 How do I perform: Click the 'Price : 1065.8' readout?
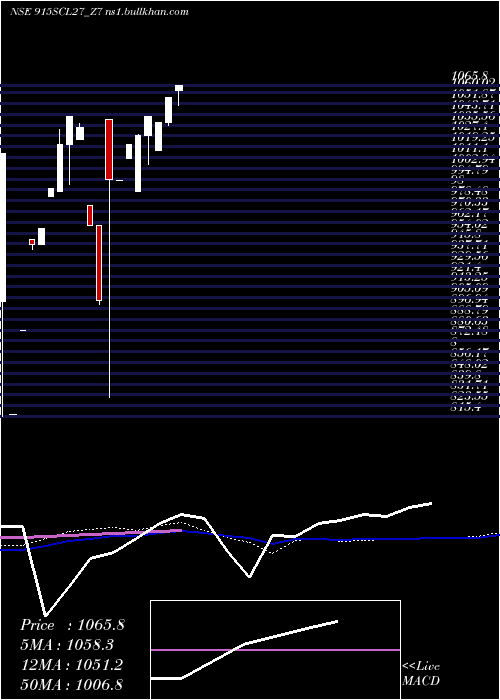coord(72,625)
